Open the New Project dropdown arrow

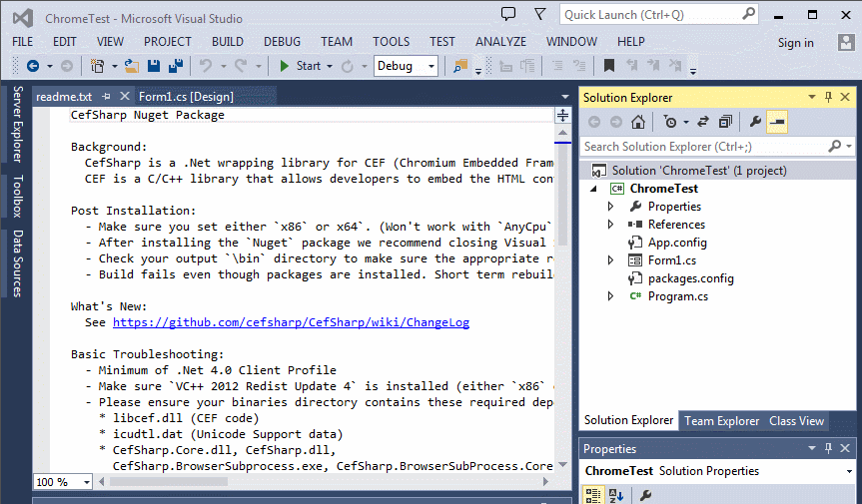coord(114,67)
